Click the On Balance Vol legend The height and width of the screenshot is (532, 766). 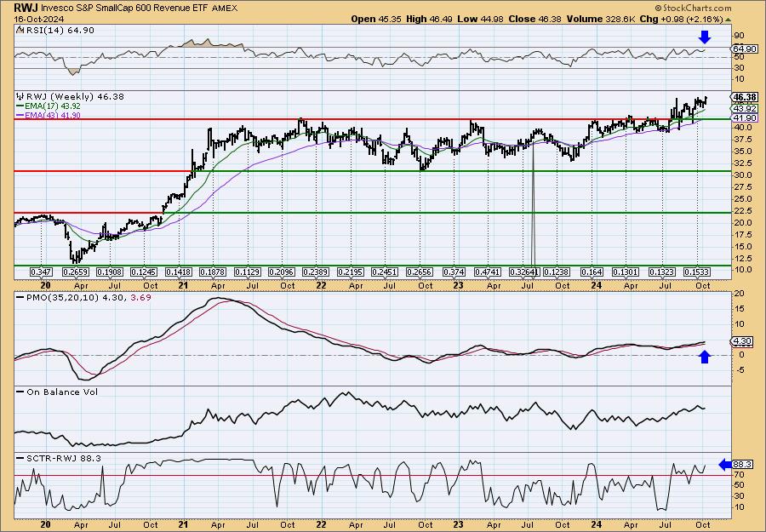click(x=57, y=392)
